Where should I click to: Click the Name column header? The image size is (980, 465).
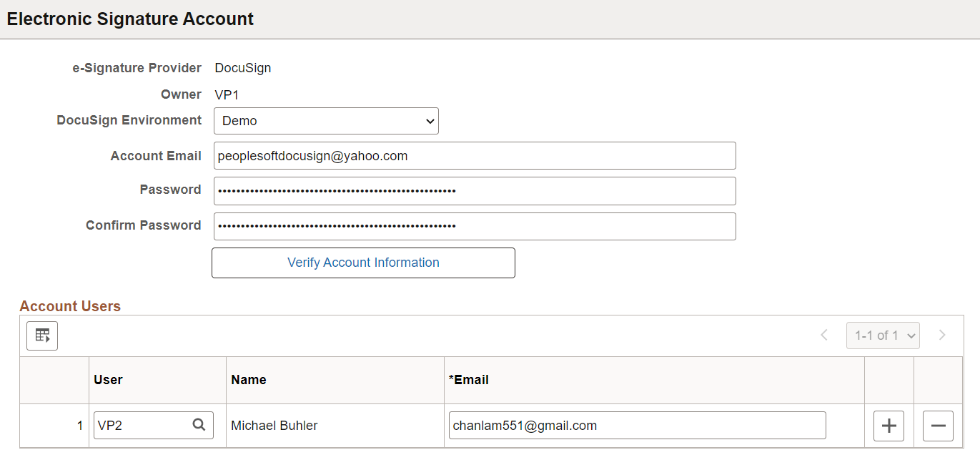coord(248,379)
